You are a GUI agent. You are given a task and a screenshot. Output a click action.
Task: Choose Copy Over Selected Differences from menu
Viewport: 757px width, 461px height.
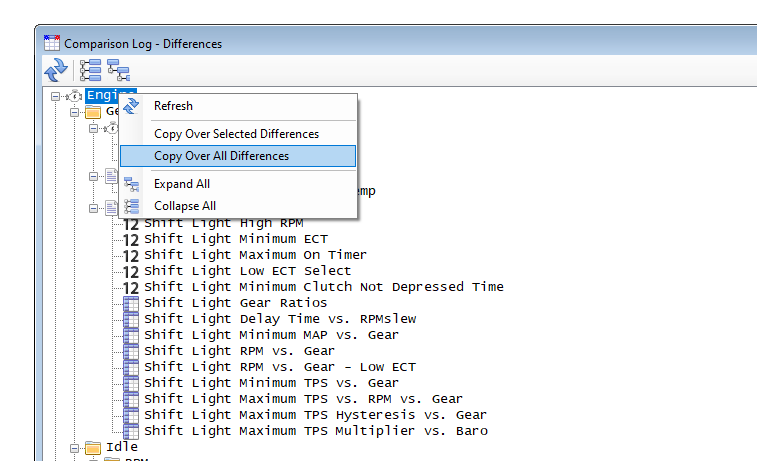pyautogui.click(x=236, y=134)
